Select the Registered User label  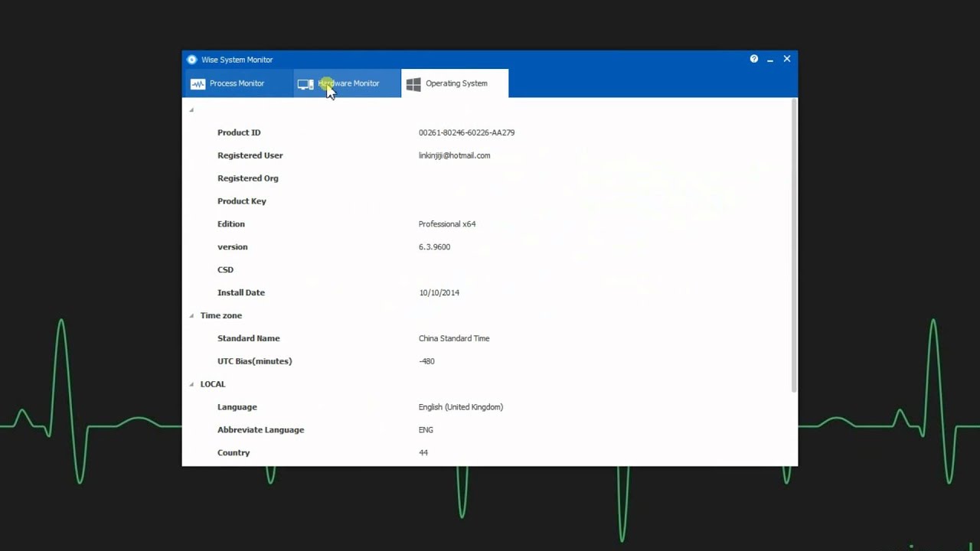coord(250,155)
